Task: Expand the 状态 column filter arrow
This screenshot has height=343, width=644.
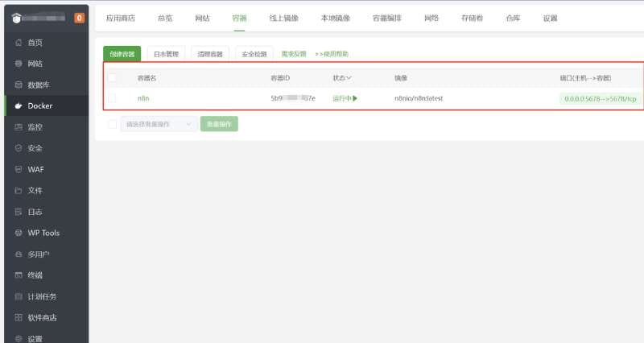Action: (x=349, y=77)
